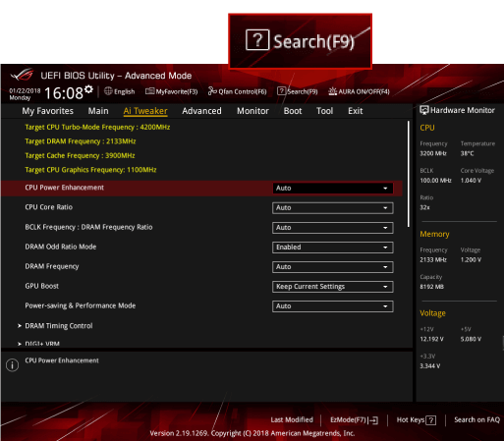504x441 pixels.
Task: Click the settings list scrollbar
Action: 409,174
